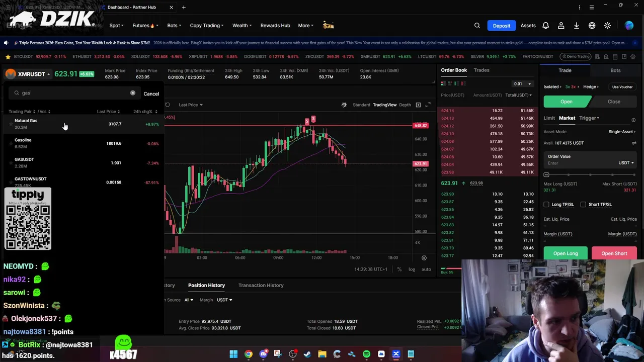Open transfer funds arrows icon
Screen dimensions: 644x362
coord(634,143)
